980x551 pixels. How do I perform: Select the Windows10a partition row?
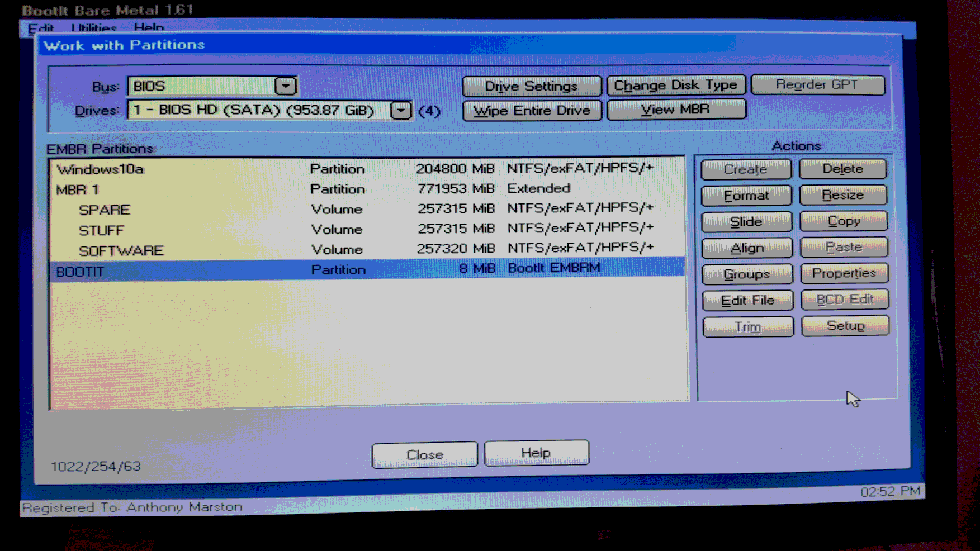click(367, 169)
